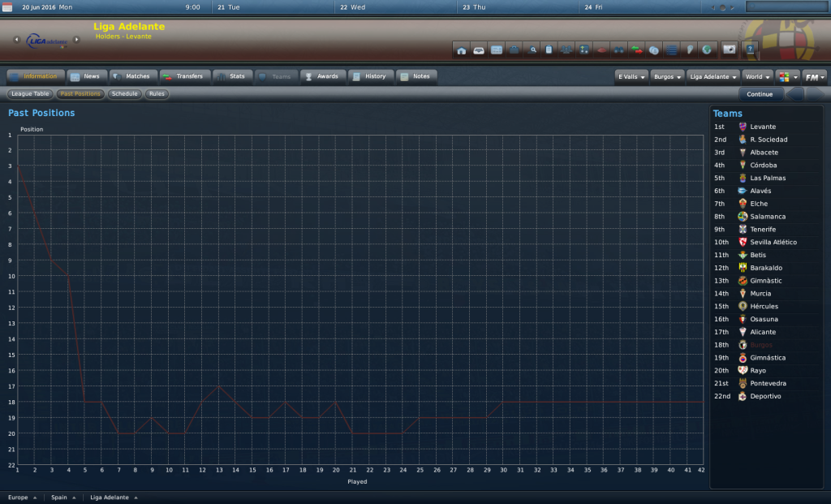Image resolution: width=831 pixels, height=504 pixels.
Task: Select the Schedule subtab
Action: 124,94
